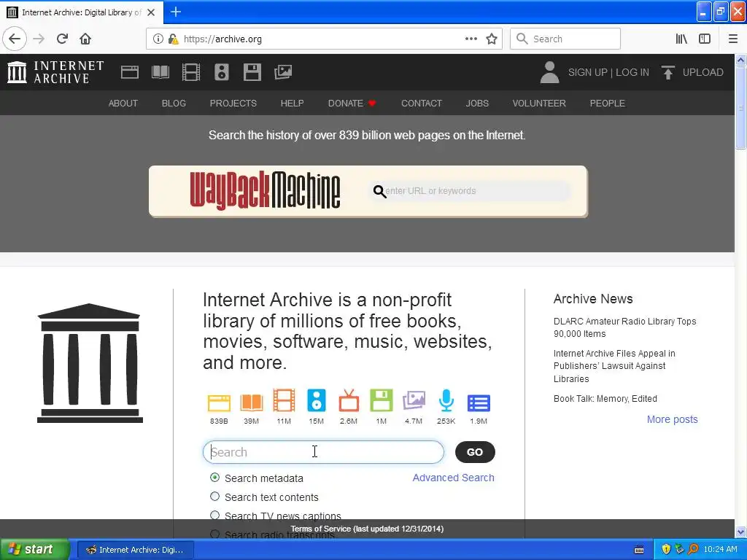Toggle the sidebar icon in Firefox toolbar
This screenshot has height=560, width=747.
pos(705,39)
